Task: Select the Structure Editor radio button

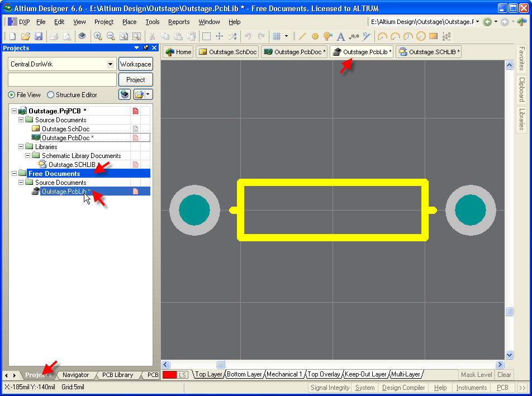Action: (51, 95)
